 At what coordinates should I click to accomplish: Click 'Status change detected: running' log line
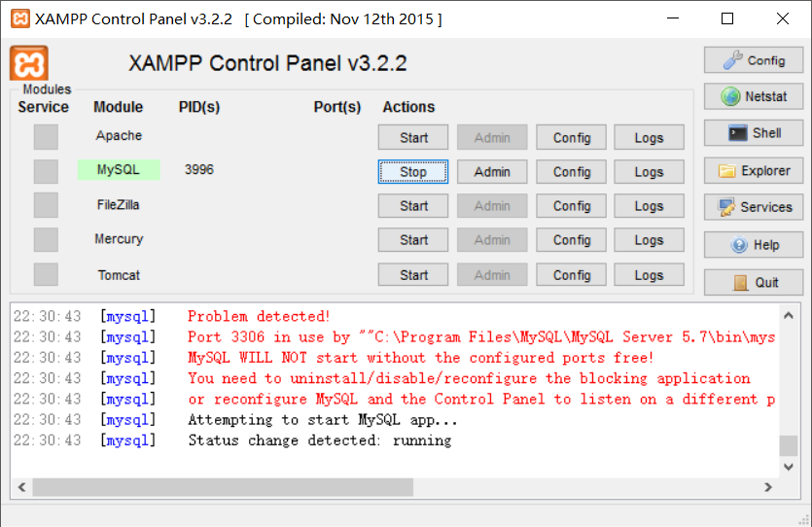tap(320, 440)
